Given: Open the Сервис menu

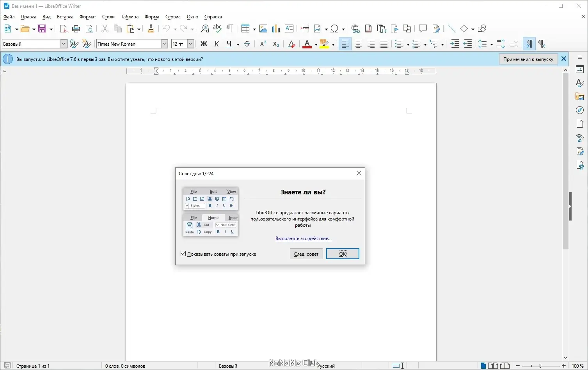Looking at the screenshot, I should click(173, 17).
